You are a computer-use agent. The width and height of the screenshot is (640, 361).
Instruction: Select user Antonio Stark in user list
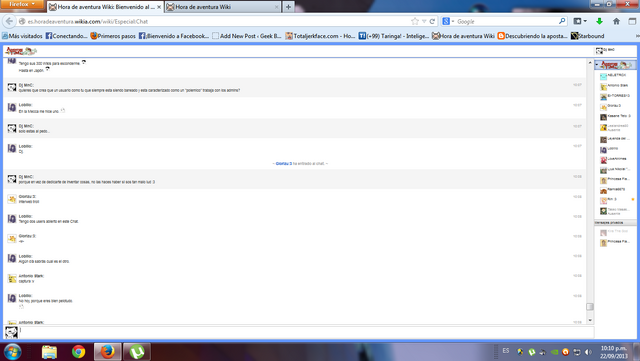[615, 86]
